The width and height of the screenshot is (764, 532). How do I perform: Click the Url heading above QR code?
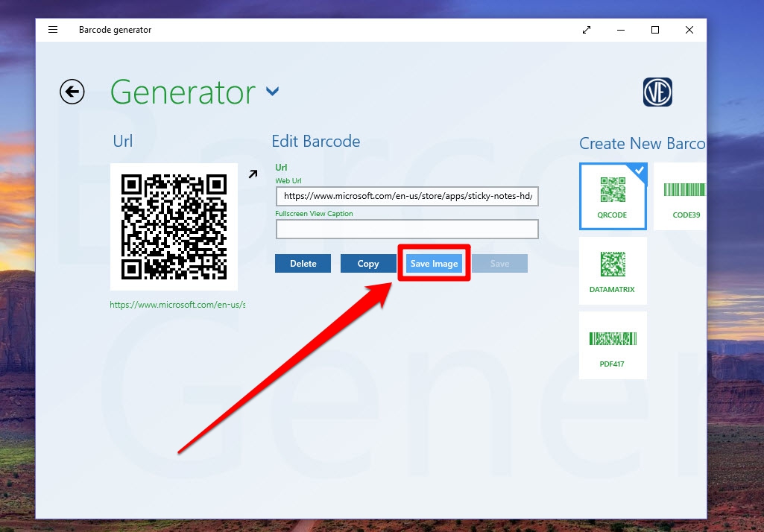[x=123, y=142]
